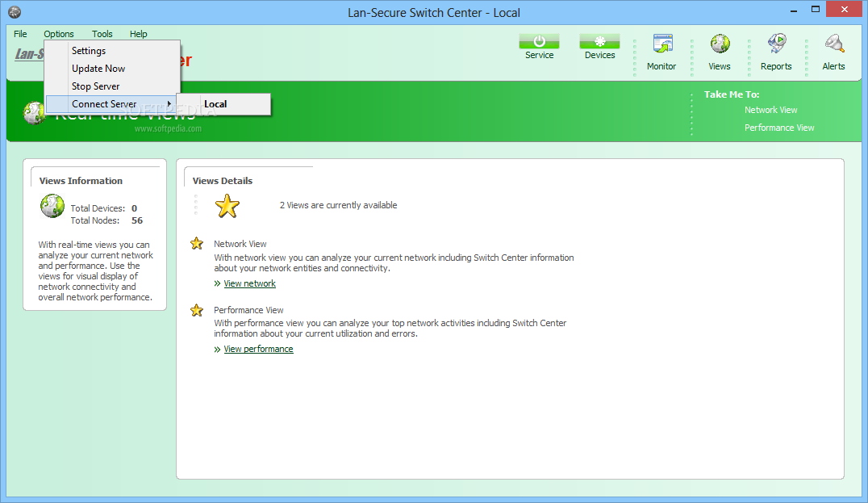Click the Views Details heading

pos(223,181)
